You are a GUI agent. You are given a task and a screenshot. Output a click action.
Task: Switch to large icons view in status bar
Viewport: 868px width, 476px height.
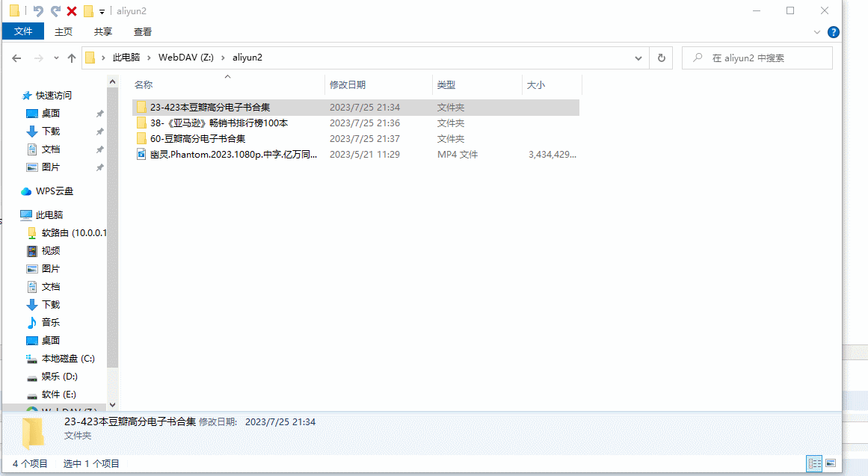pyautogui.click(x=831, y=463)
